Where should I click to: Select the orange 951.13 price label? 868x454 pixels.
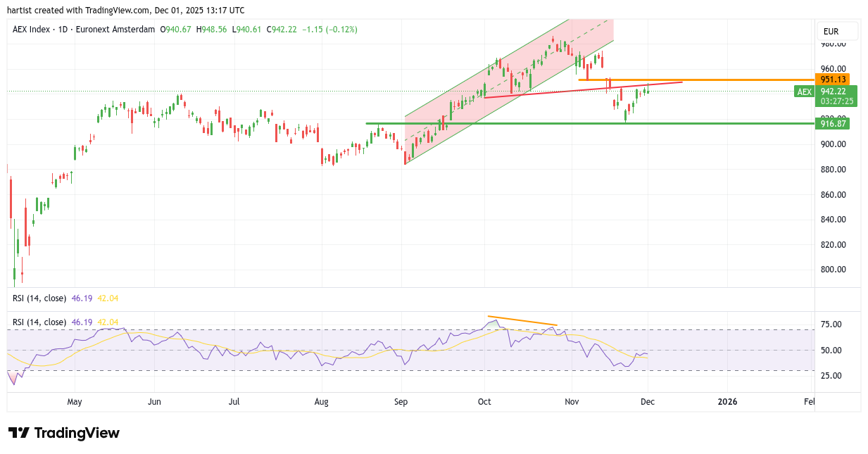[832, 80]
